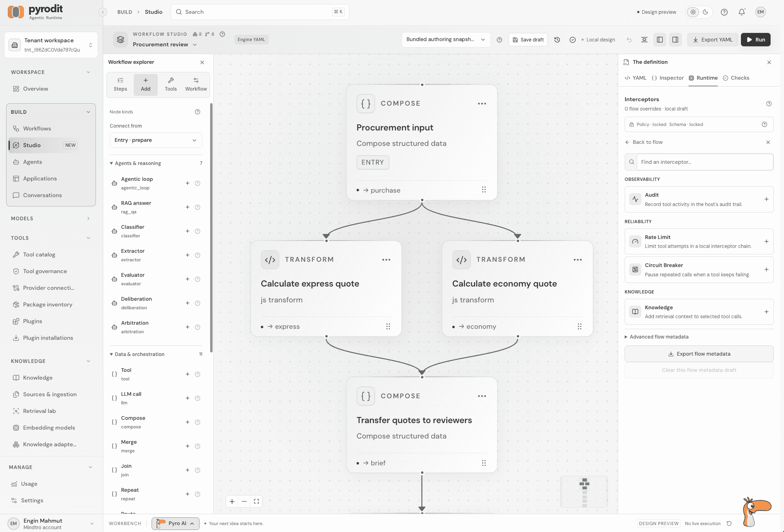Add the LLM call node
The height and width of the screenshot is (532, 784).
click(x=187, y=398)
